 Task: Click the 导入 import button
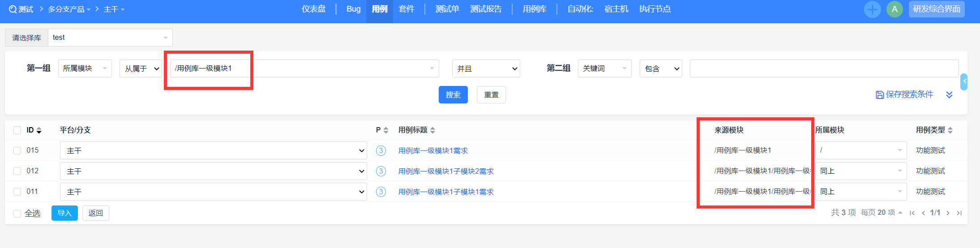pyautogui.click(x=64, y=213)
